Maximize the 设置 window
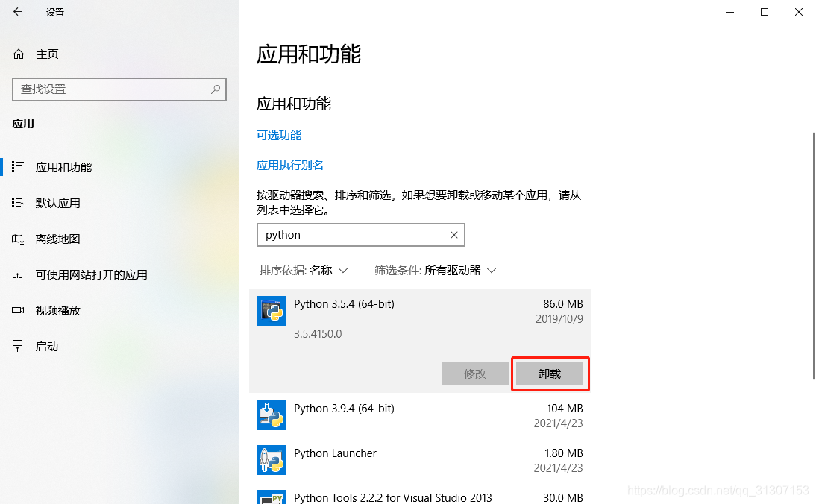Image resolution: width=816 pixels, height=504 pixels. pos(765,12)
